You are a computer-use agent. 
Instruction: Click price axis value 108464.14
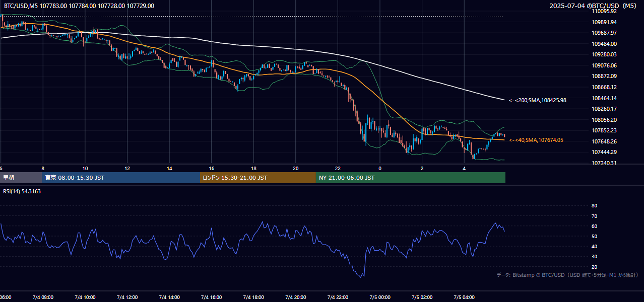(604, 98)
